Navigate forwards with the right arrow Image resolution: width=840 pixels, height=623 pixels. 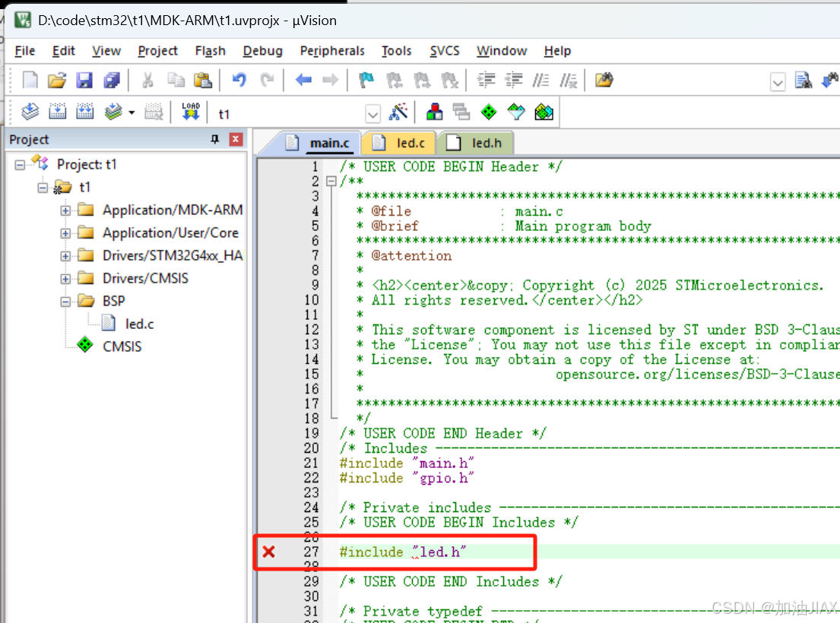[x=331, y=81]
